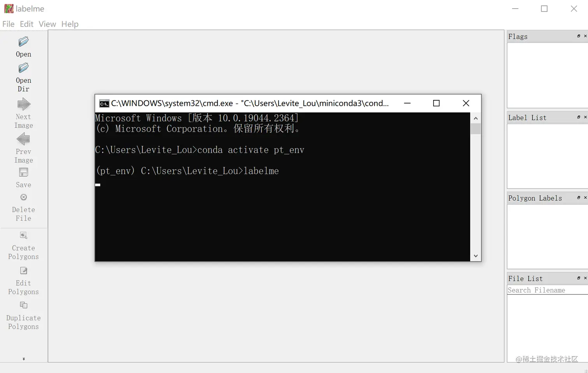The image size is (588, 373).
Task: Maximize the labelme window
Action: (x=544, y=9)
